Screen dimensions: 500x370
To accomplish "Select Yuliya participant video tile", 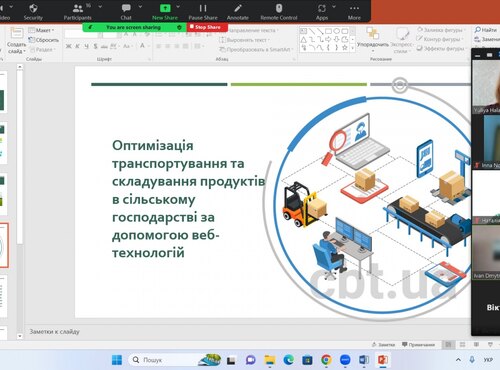I will pos(486,87).
